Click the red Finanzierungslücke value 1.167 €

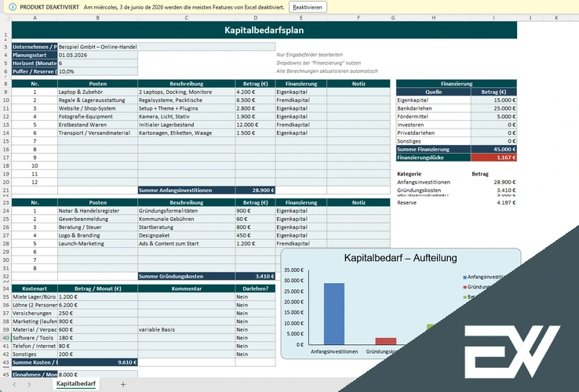(x=493, y=158)
